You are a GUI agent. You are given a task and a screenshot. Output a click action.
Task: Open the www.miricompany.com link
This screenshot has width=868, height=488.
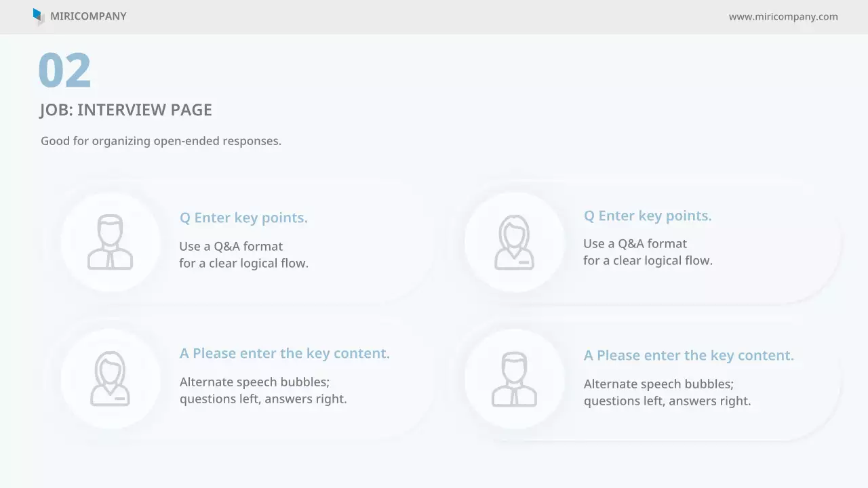click(783, 17)
